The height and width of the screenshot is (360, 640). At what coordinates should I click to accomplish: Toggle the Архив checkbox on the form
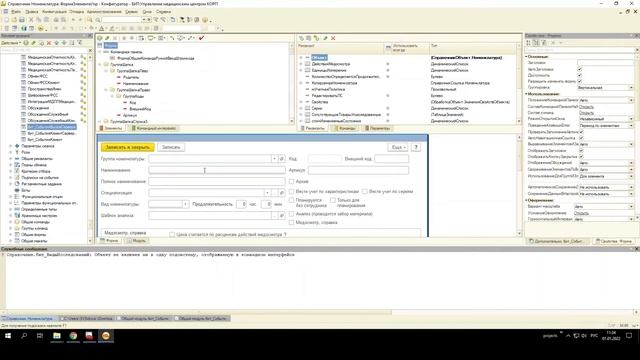291,181
